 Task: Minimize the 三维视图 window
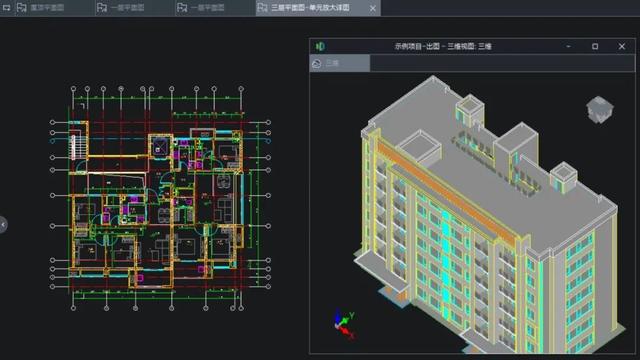568,46
